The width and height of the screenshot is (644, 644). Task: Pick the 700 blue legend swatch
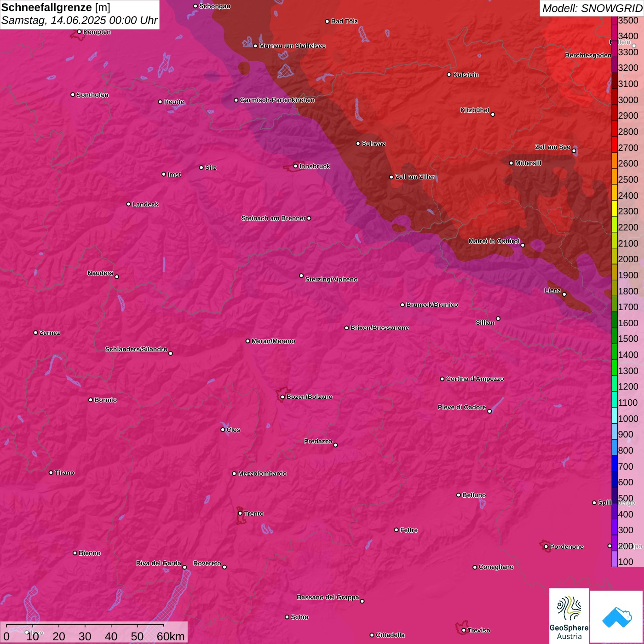[x=615, y=463]
